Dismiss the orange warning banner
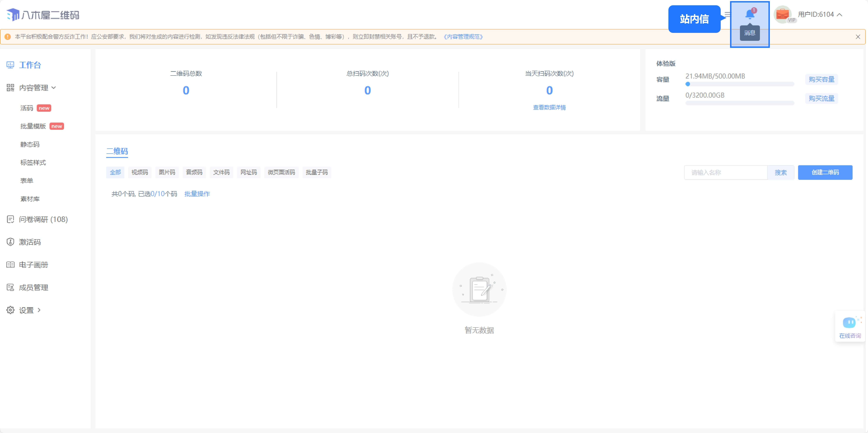The image size is (868, 433). click(858, 37)
